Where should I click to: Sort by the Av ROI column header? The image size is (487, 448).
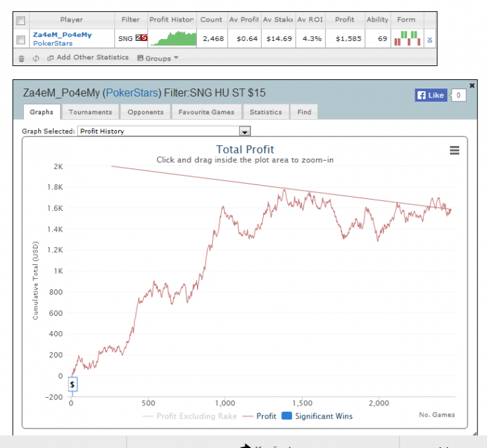[310, 19]
